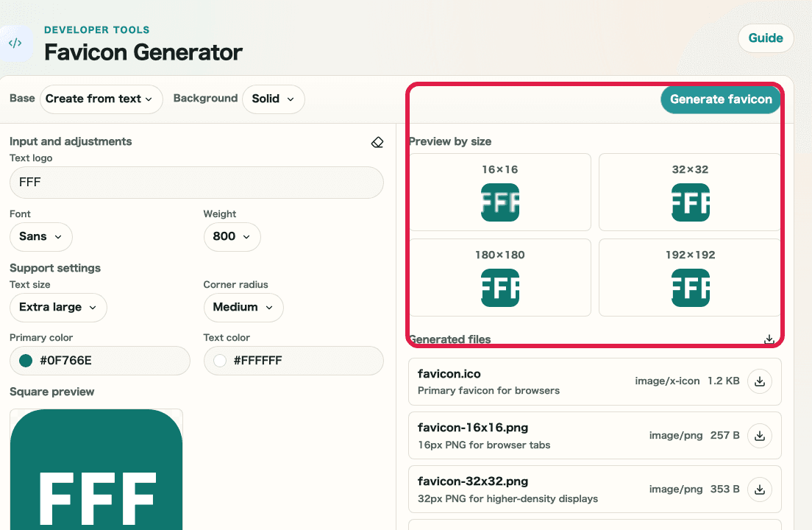Image resolution: width=812 pixels, height=530 pixels.
Task: Download all generated files icon
Action: coord(769,339)
